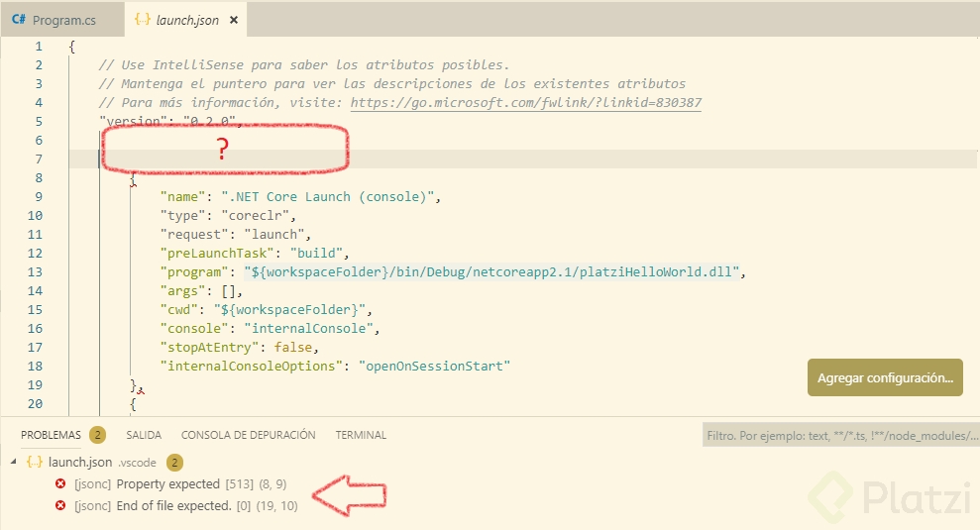Click the "cwd" key on line 15
The image size is (980, 530).
pyautogui.click(x=178, y=310)
